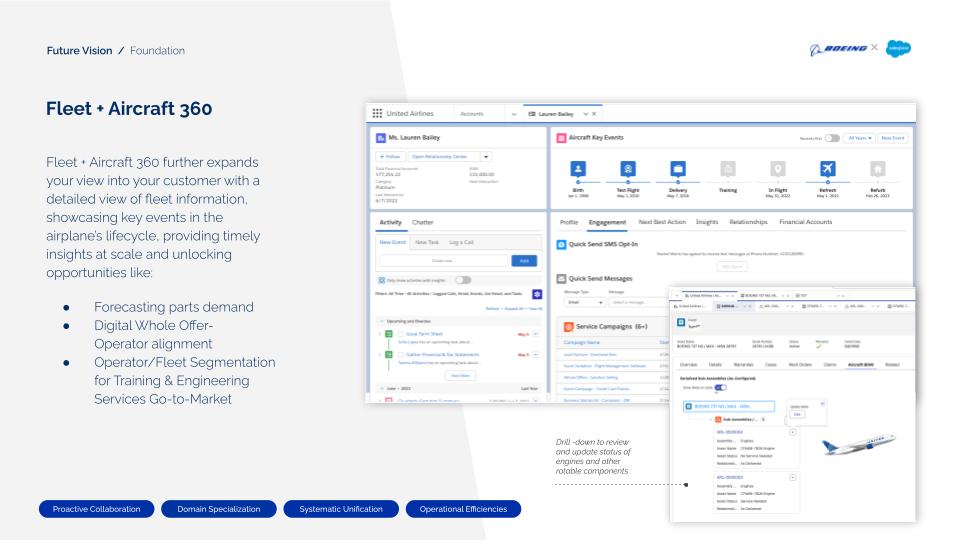Viewport: 960px width, 540px height.
Task: Open dropdown next to Open Relationship Center
Action: pos(486,157)
